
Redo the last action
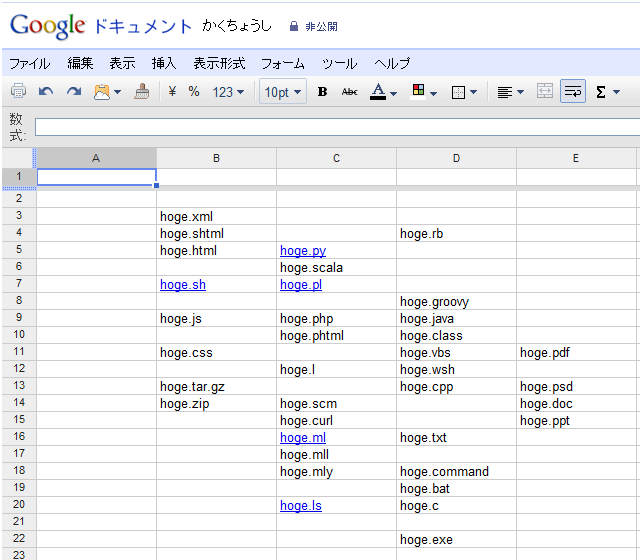pyautogui.click(x=74, y=91)
